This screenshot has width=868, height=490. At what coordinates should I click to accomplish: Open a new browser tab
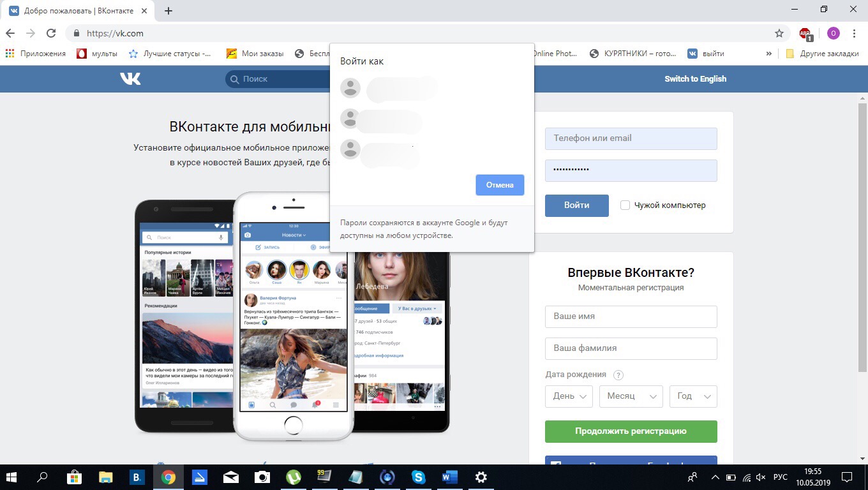click(168, 11)
